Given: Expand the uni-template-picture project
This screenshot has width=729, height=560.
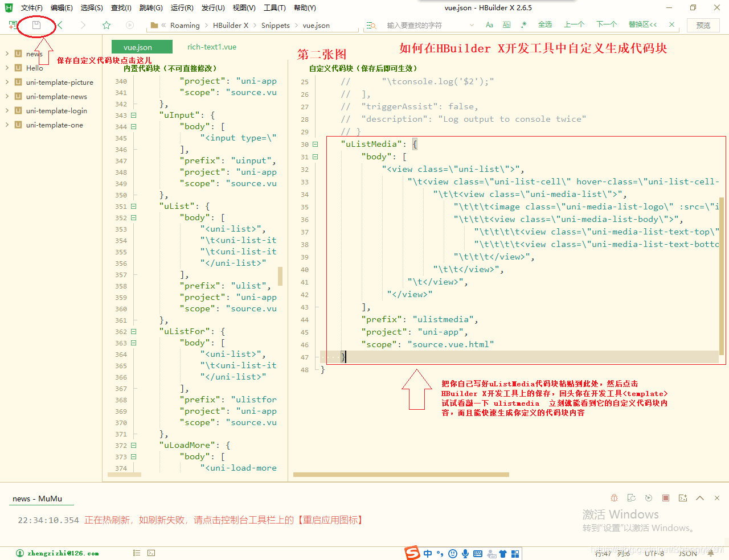Looking at the screenshot, I should pyautogui.click(x=7, y=82).
